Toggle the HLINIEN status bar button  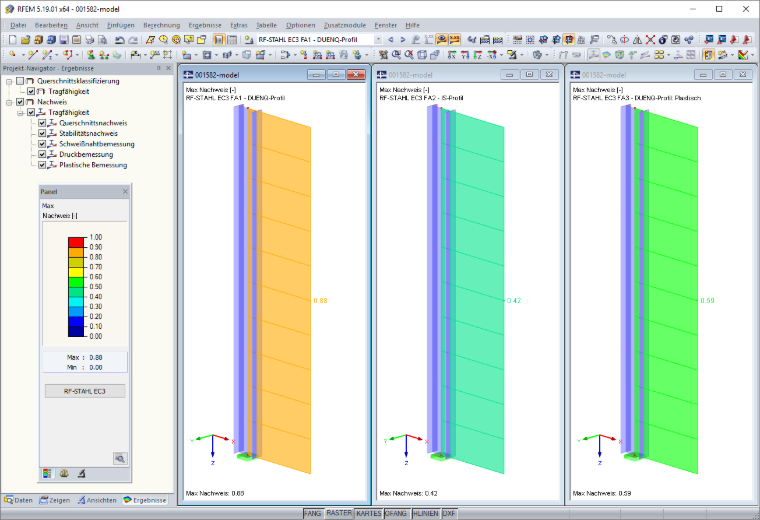pyautogui.click(x=426, y=513)
